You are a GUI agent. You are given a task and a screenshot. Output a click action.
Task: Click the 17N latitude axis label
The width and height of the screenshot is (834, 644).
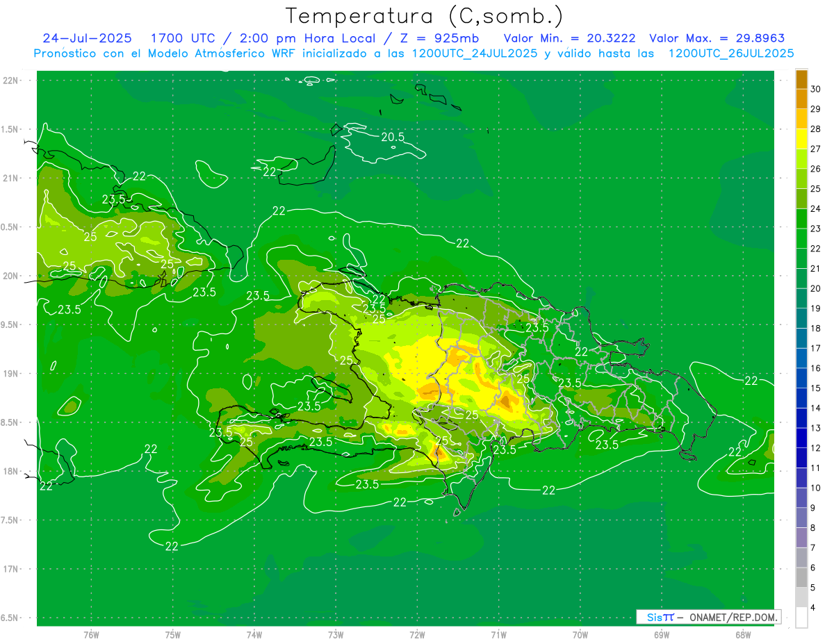[x=10, y=569]
